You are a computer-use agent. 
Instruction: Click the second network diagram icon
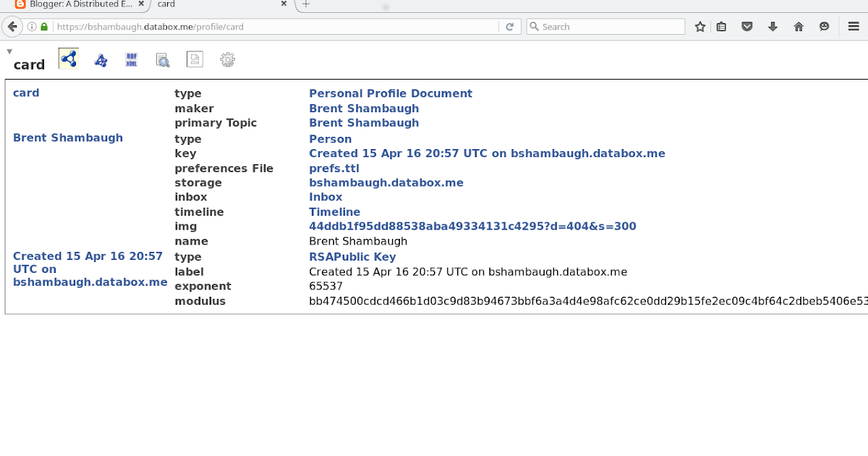pyautogui.click(x=101, y=59)
